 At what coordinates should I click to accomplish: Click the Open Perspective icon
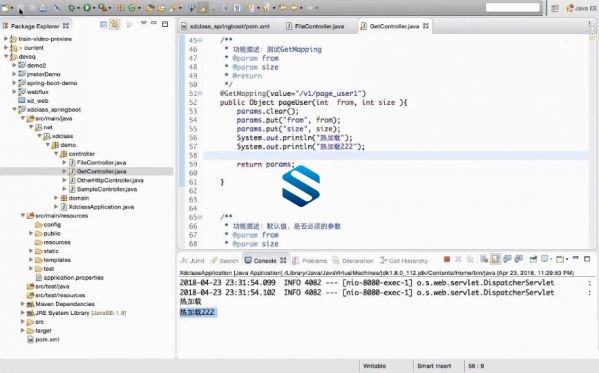pos(555,8)
